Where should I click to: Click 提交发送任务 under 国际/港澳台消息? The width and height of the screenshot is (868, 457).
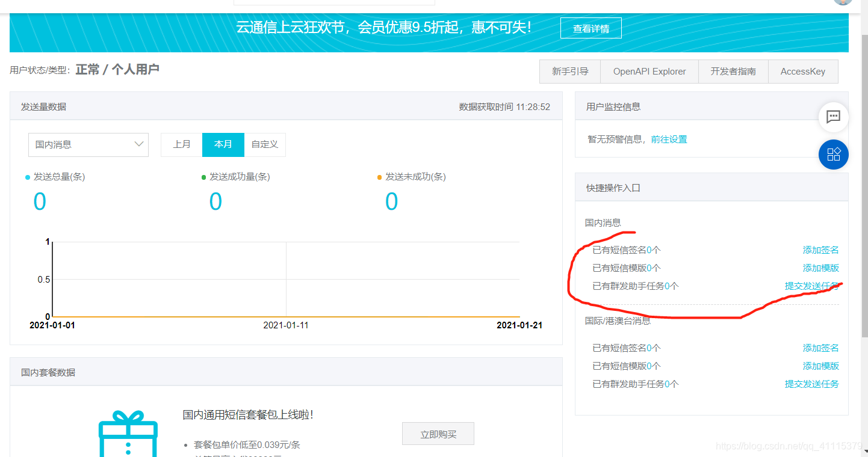[x=811, y=384]
